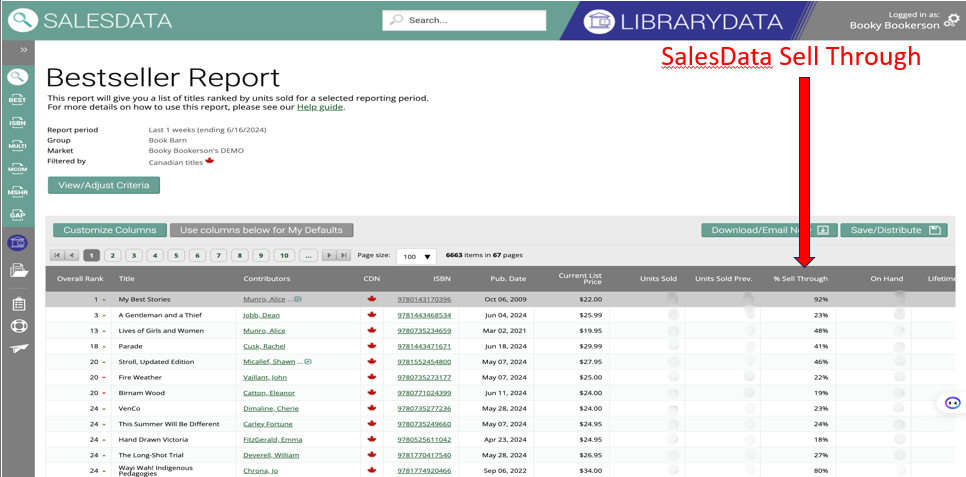This screenshot has width=966, height=477.
Task: Go to page 3 of the results
Action: coord(134,255)
